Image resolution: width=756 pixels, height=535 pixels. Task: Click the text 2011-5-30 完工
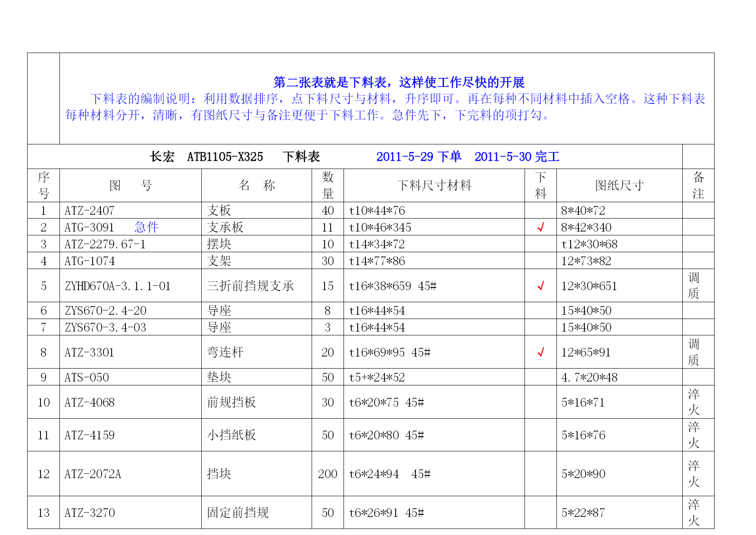(x=517, y=157)
